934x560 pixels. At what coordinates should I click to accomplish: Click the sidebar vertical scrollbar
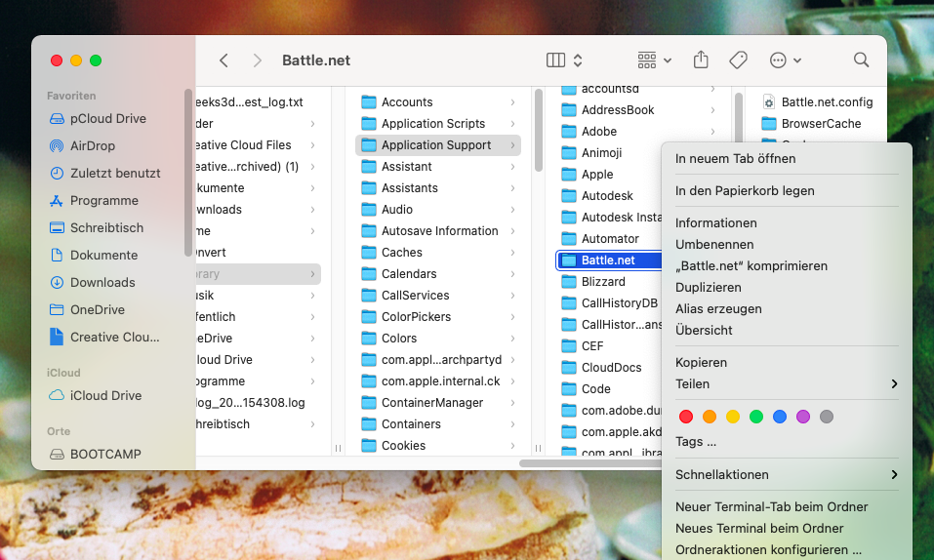pyautogui.click(x=188, y=173)
